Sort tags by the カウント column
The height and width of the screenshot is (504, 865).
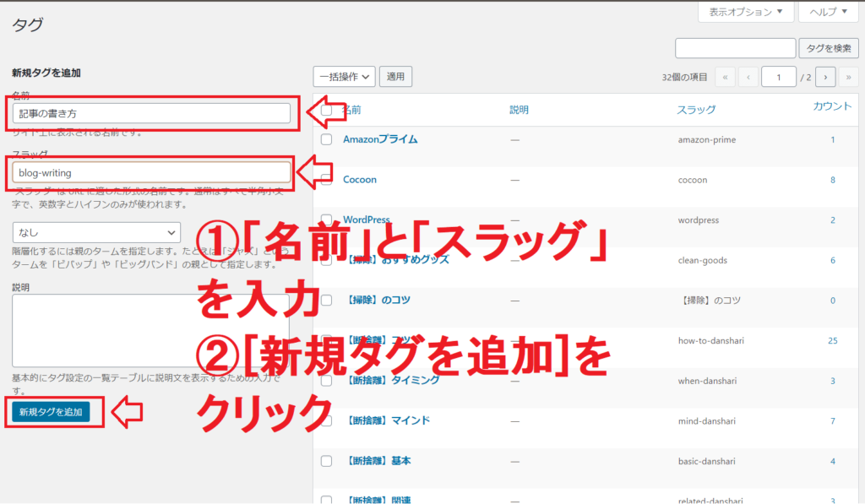tap(832, 106)
